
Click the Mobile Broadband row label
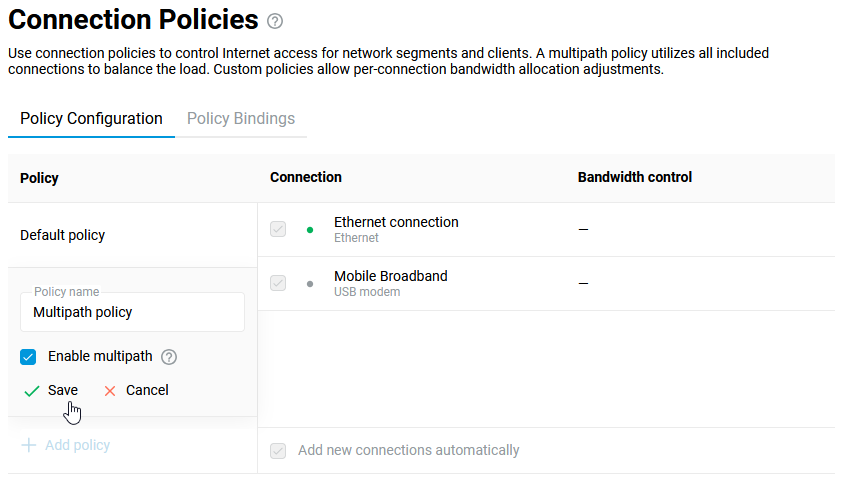(x=390, y=277)
